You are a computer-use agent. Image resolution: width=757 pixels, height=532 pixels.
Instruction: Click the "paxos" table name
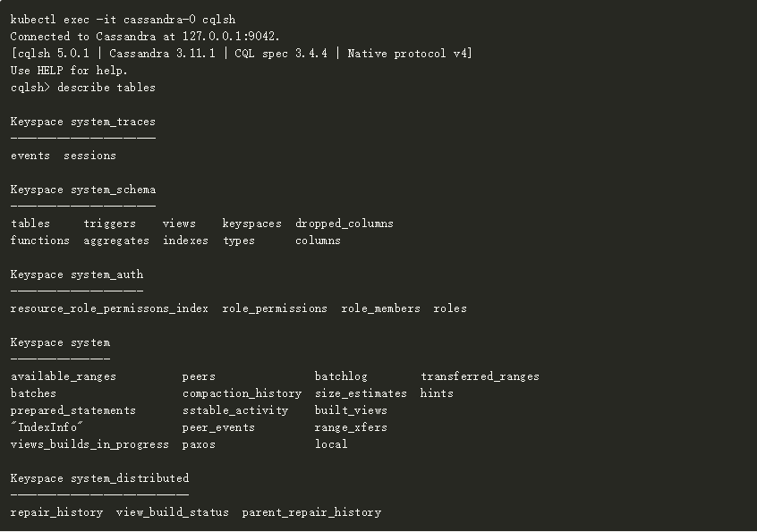coord(199,444)
